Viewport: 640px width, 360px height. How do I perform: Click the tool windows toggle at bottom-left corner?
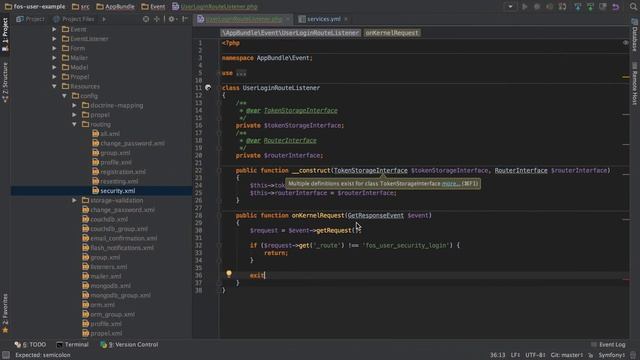(x=6, y=355)
